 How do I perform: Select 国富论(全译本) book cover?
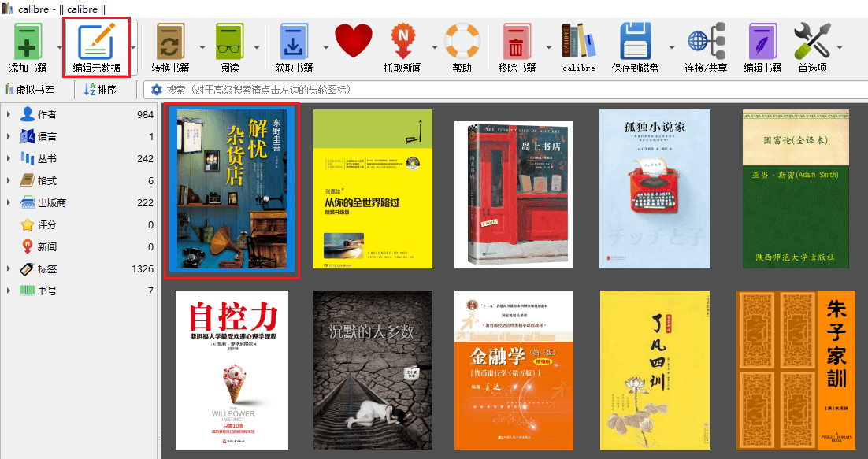tap(796, 189)
